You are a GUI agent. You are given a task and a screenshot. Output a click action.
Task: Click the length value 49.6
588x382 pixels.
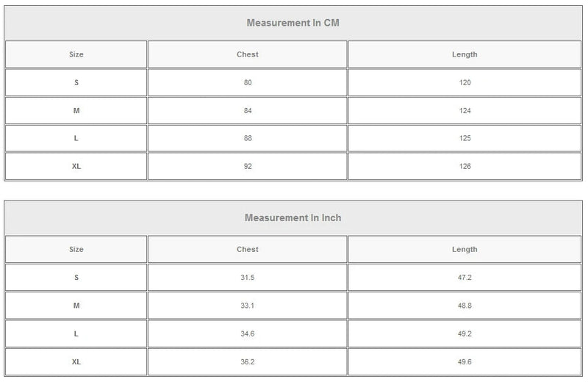tap(465, 361)
